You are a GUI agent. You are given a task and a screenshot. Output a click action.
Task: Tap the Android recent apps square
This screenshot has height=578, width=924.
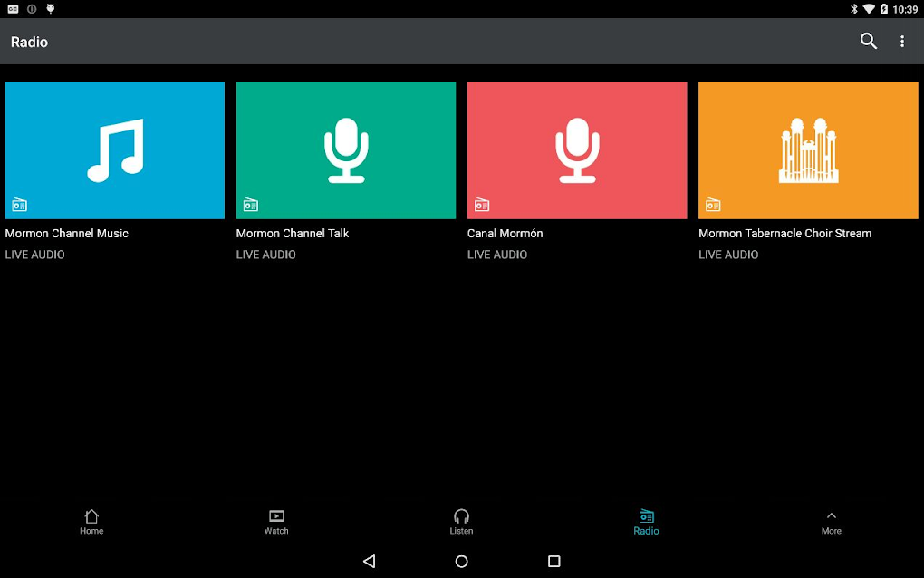(x=553, y=561)
